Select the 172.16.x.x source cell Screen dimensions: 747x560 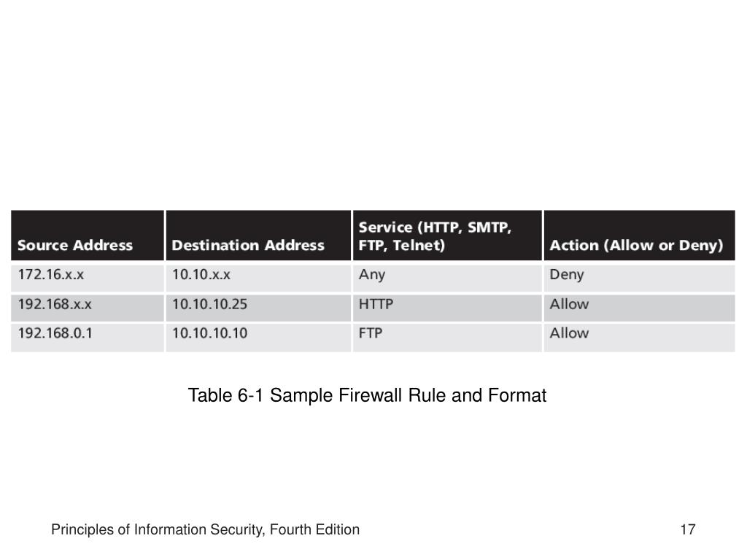(x=88, y=277)
